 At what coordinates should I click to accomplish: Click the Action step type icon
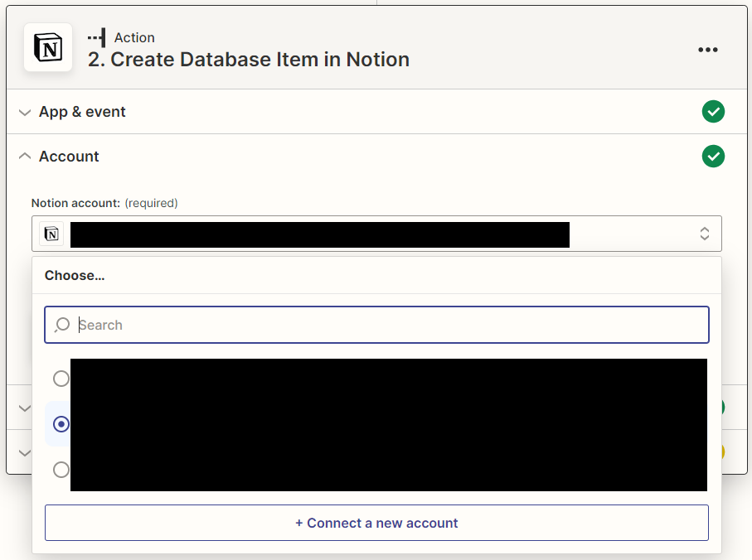pos(97,37)
